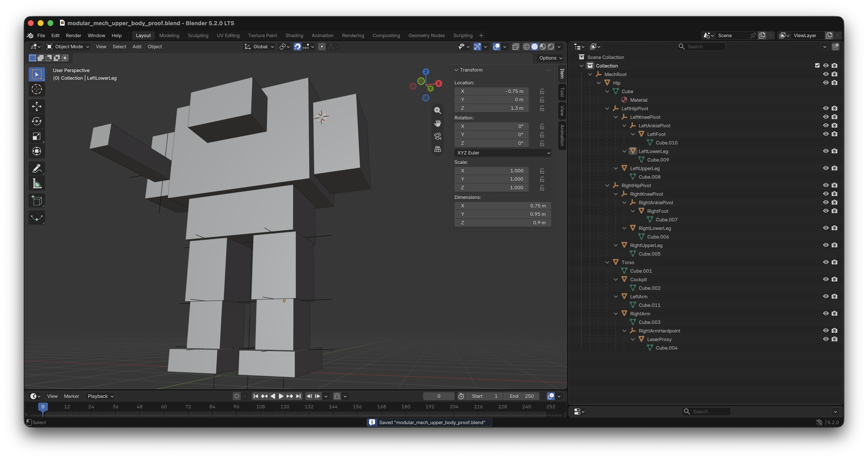Activate the Move tool

pyautogui.click(x=37, y=106)
